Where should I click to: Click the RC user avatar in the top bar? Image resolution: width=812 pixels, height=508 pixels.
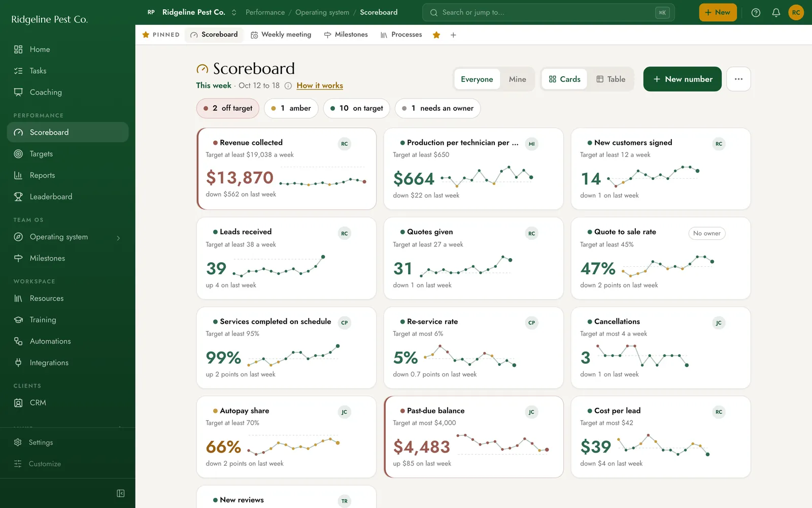(796, 13)
